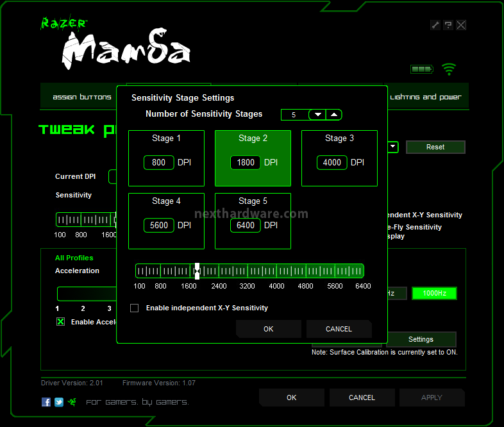The image size is (504, 427).
Task: Click the APPLY button
Action: 432,398
